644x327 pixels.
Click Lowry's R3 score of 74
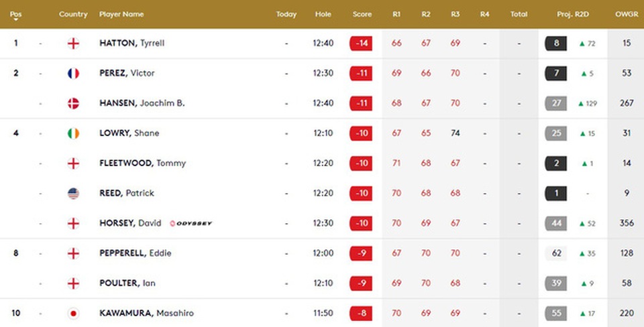(x=455, y=133)
